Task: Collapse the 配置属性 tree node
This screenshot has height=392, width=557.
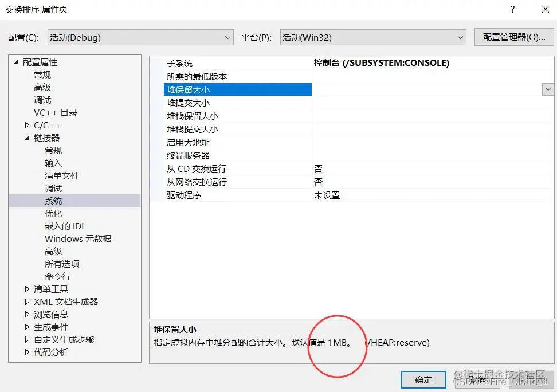Action: (15, 62)
